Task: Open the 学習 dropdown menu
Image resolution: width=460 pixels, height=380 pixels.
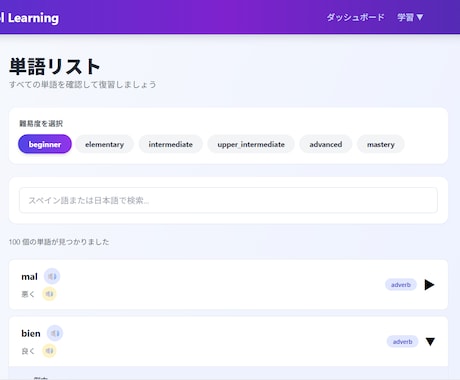Action: point(410,17)
